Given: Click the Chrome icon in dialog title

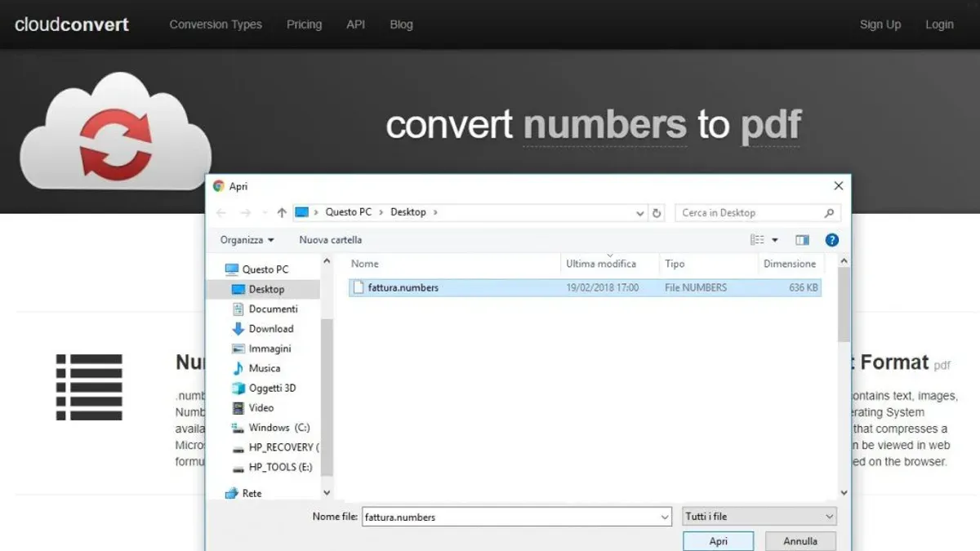Looking at the screenshot, I should click(x=218, y=186).
